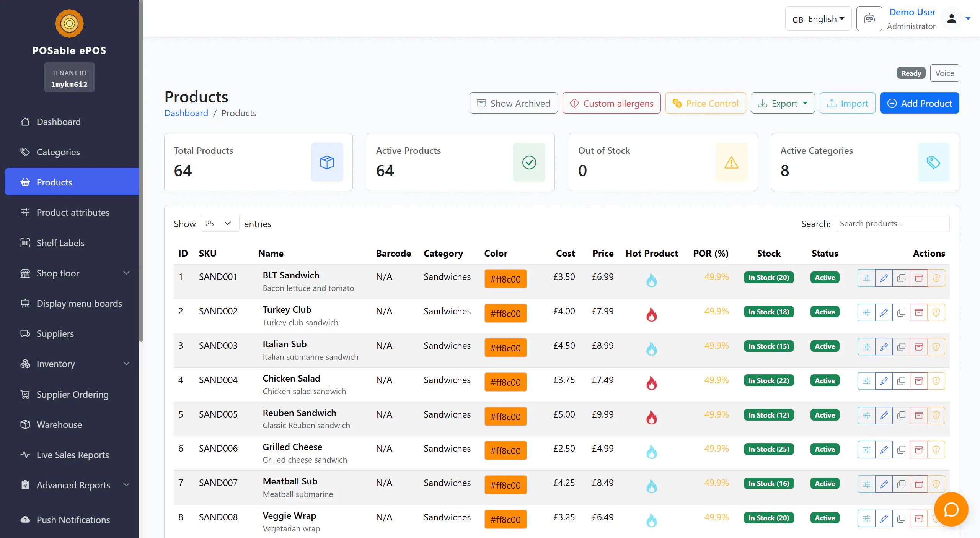Open the Price Control button

point(705,103)
